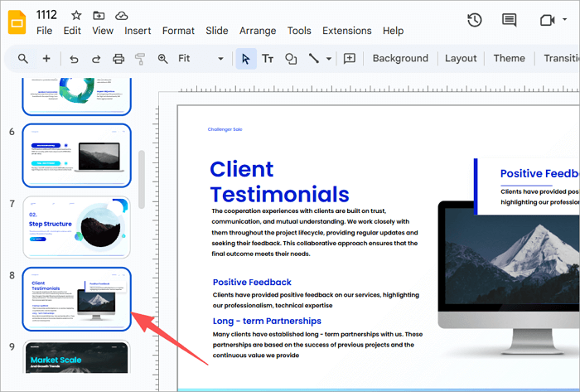Select the mountain monitor image

(x=509, y=278)
